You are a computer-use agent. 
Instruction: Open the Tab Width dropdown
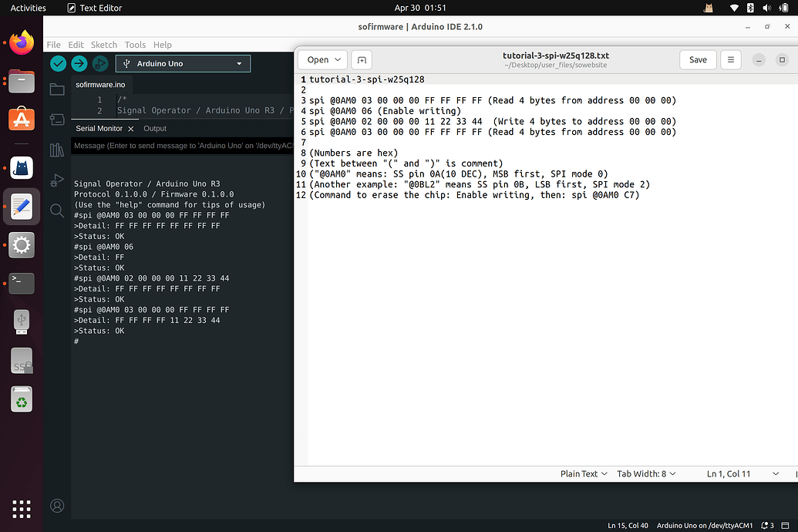pos(646,473)
